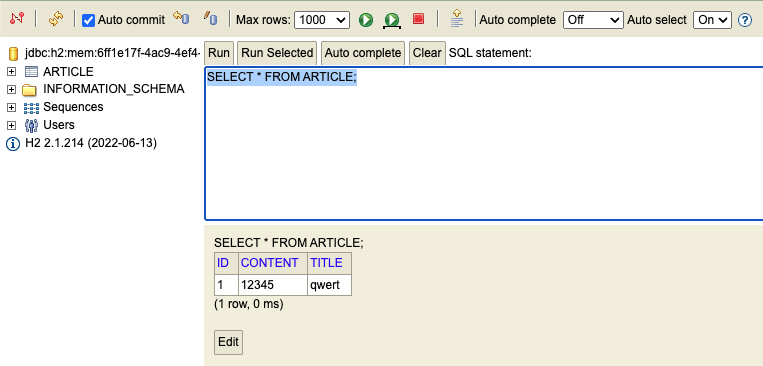Image resolution: width=763 pixels, height=366 pixels.
Task: Click the red Cancel statement icon
Action: (418, 19)
